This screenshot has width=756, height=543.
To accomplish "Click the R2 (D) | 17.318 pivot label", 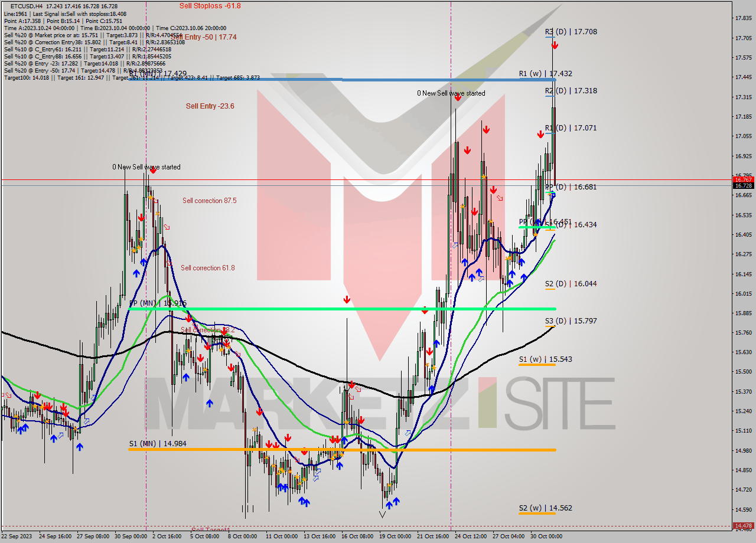I will point(571,91).
